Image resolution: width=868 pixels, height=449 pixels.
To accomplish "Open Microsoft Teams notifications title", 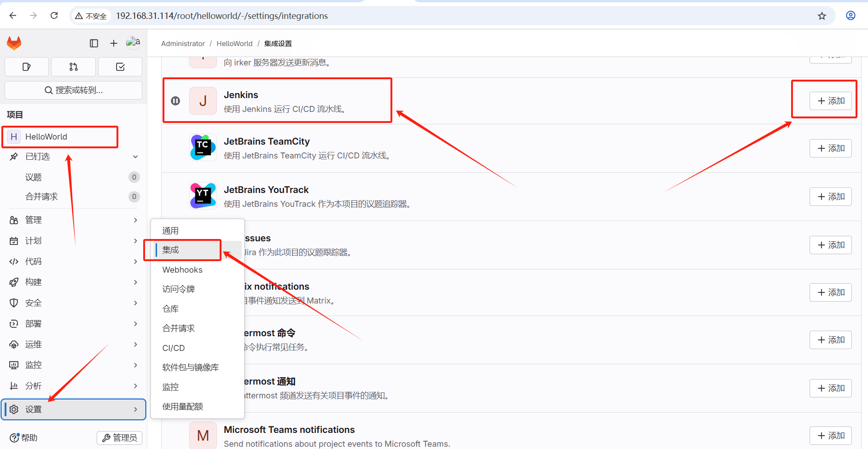I will click(x=289, y=430).
